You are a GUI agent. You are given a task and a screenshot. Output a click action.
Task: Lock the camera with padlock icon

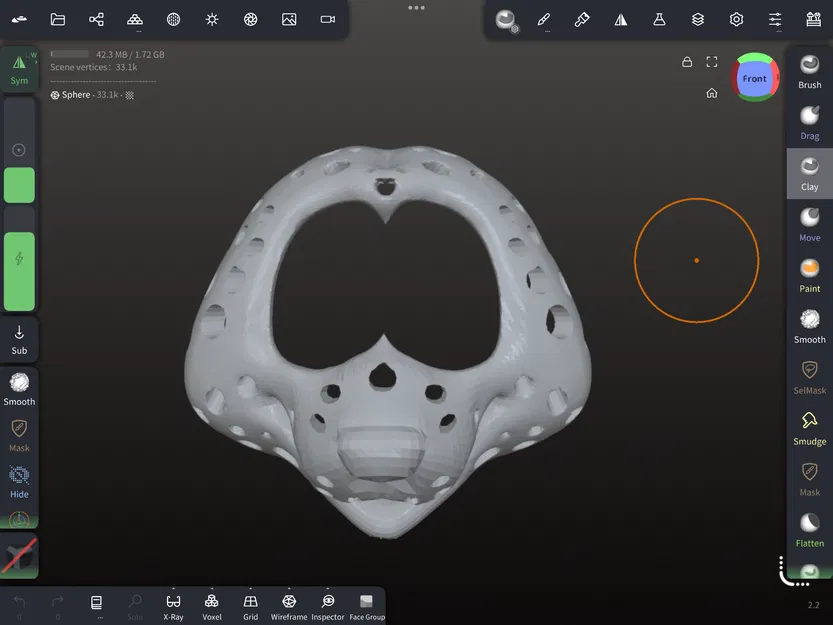click(x=687, y=62)
